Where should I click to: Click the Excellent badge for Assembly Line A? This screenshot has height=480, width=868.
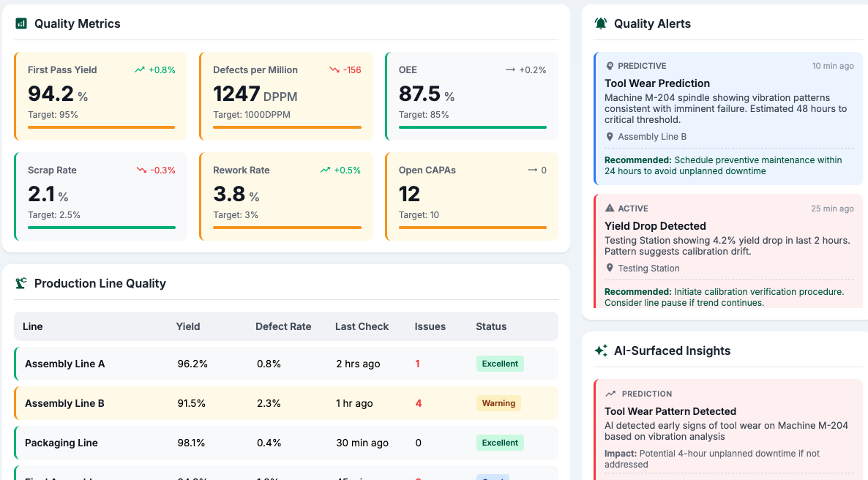pyautogui.click(x=500, y=364)
